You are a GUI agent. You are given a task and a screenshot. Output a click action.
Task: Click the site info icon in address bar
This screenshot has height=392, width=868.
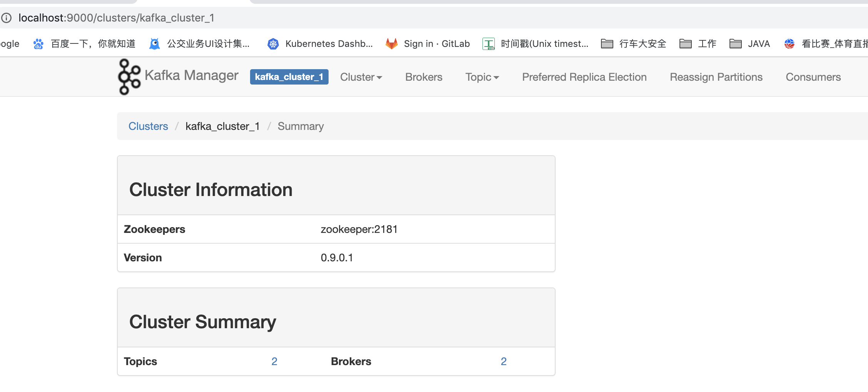[x=7, y=18]
